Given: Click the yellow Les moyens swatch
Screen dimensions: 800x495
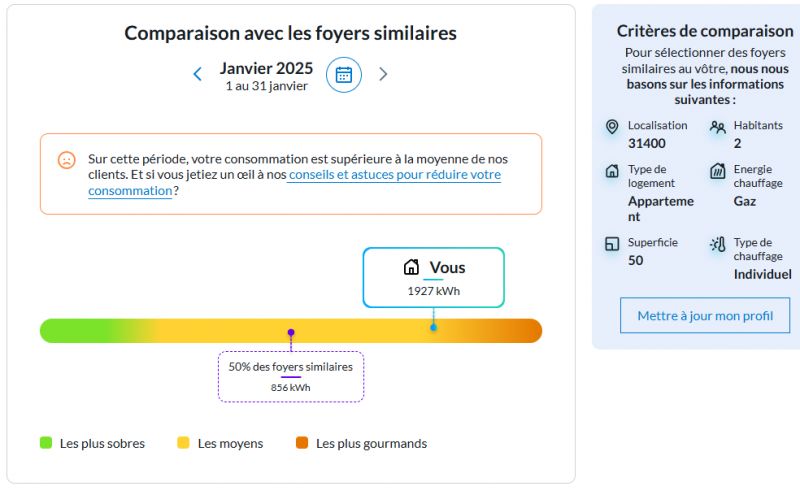Looking at the screenshot, I should coord(184,443).
